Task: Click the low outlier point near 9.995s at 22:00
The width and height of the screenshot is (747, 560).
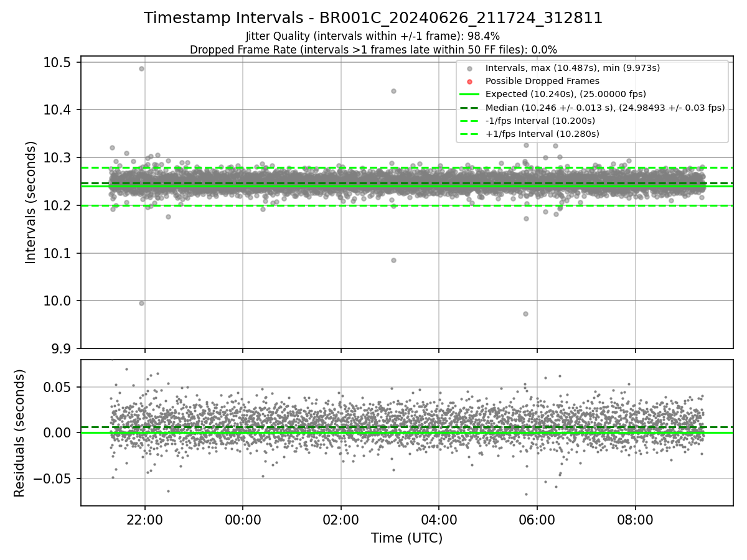Action: tap(141, 303)
